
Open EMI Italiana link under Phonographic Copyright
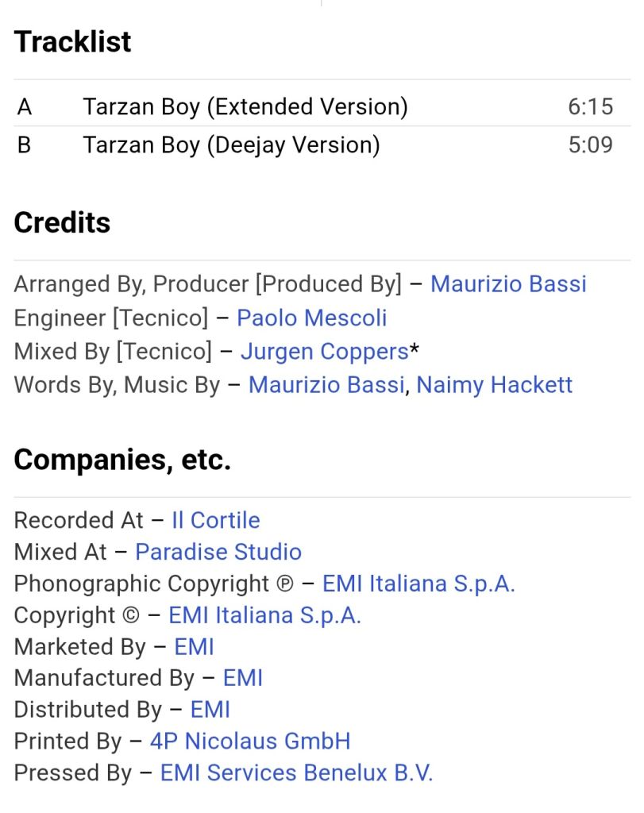click(418, 584)
